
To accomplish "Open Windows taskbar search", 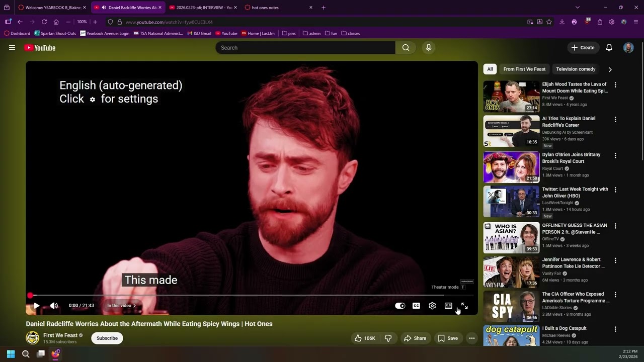I will pyautogui.click(x=26, y=354).
